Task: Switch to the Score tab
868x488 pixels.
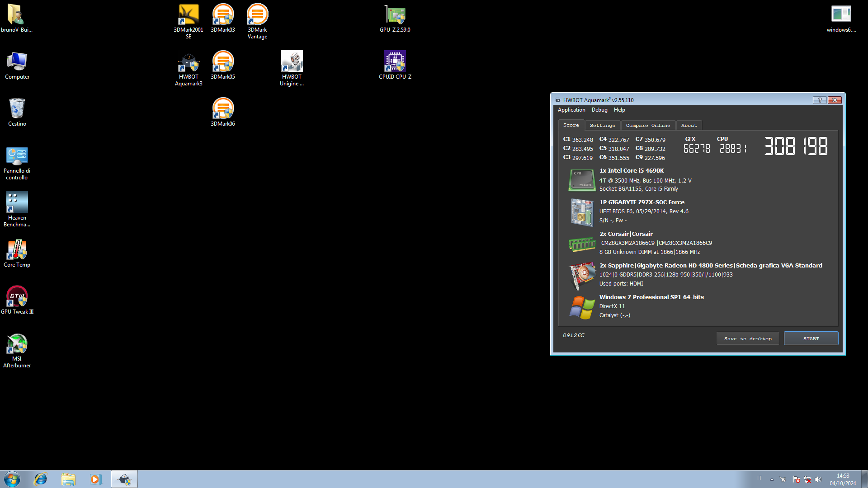Action: click(x=571, y=125)
